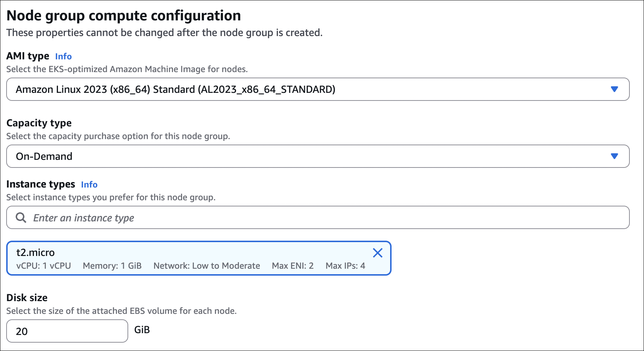Click the 'Max ENI: 2' spec text
Viewport: 644px width, 351px height.
click(292, 266)
